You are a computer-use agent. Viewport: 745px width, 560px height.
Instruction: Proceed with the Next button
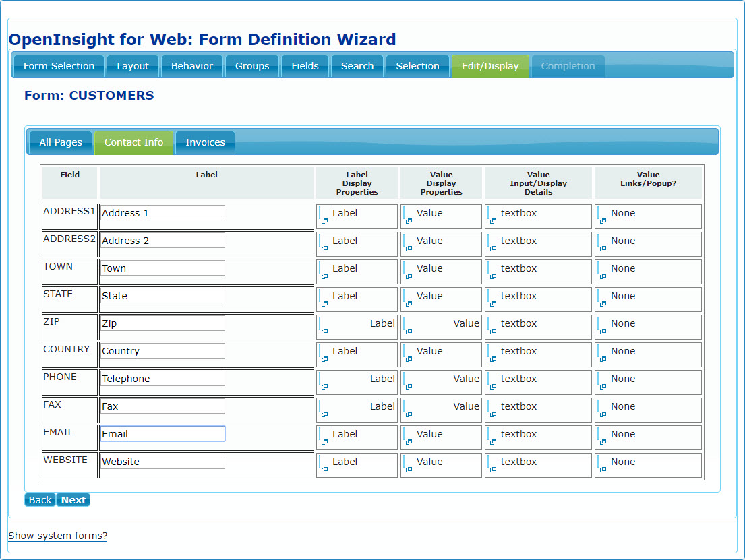pyautogui.click(x=73, y=499)
